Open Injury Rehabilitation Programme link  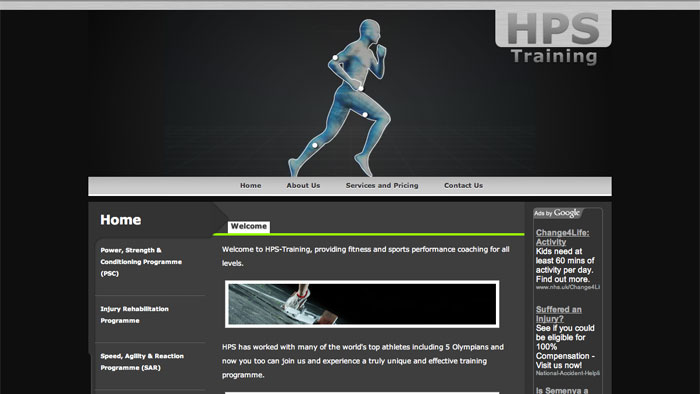[134, 315]
